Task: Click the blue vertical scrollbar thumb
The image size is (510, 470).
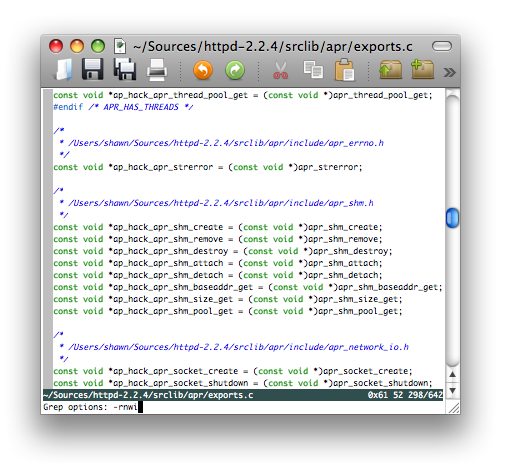Action: pyautogui.click(x=452, y=218)
